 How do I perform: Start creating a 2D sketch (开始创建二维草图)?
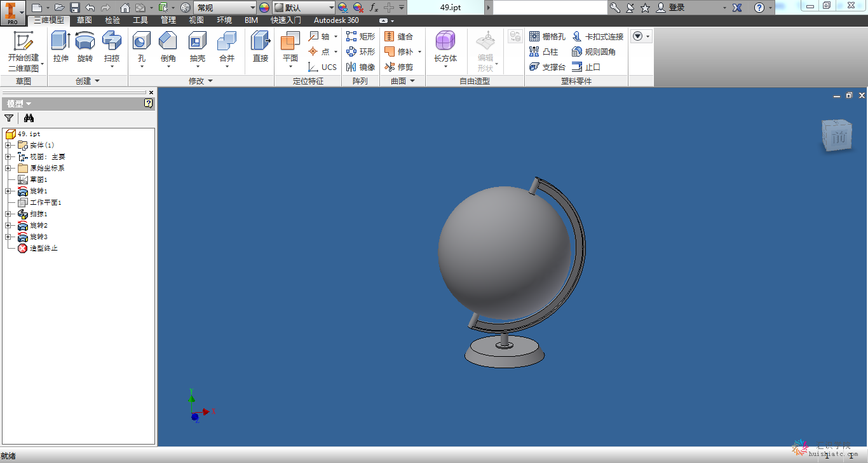click(24, 51)
